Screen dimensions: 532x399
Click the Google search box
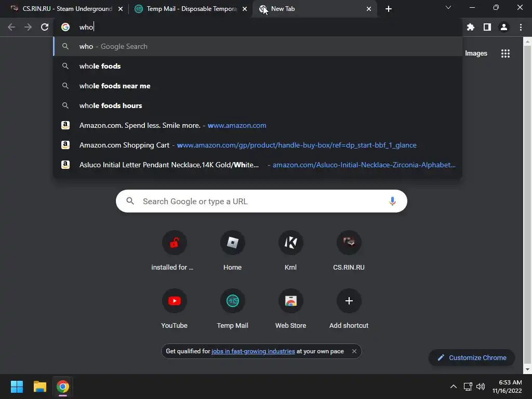click(x=261, y=201)
